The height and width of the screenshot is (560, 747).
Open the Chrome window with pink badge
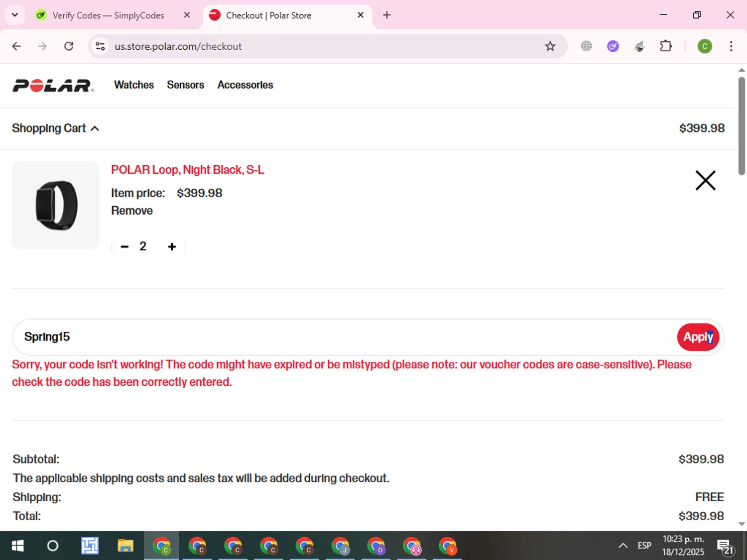(x=412, y=546)
